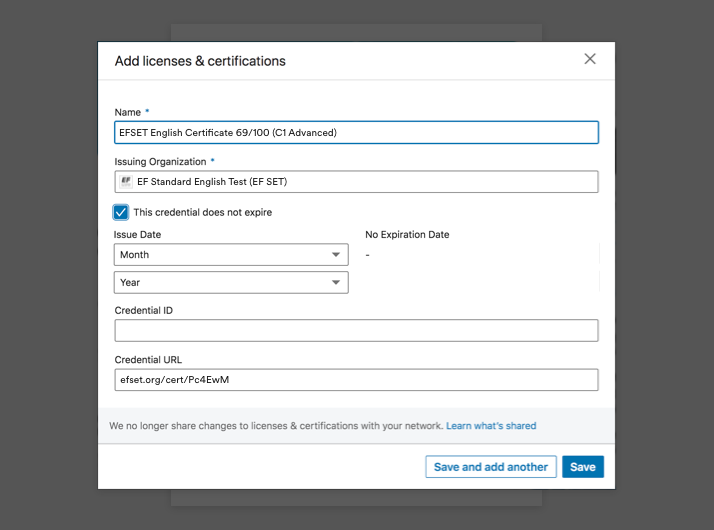Click into the empty Credential ID field
Viewport: 714px width, 530px height.
point(356,331)
